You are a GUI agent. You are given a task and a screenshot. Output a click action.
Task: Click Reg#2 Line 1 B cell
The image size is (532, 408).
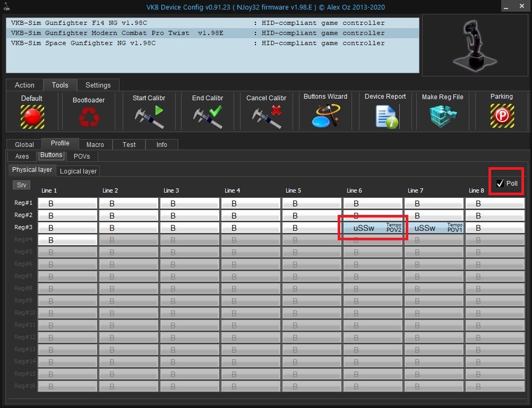coord(67,215)
